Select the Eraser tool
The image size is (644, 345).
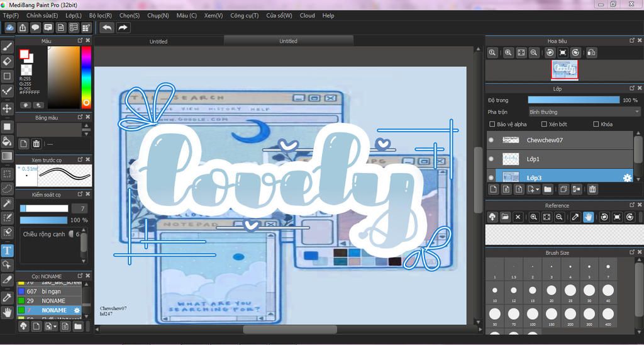[x=7, y=62]
